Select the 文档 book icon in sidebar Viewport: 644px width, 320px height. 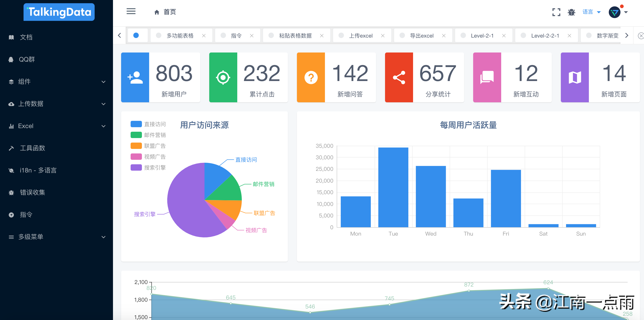[11, 37]
